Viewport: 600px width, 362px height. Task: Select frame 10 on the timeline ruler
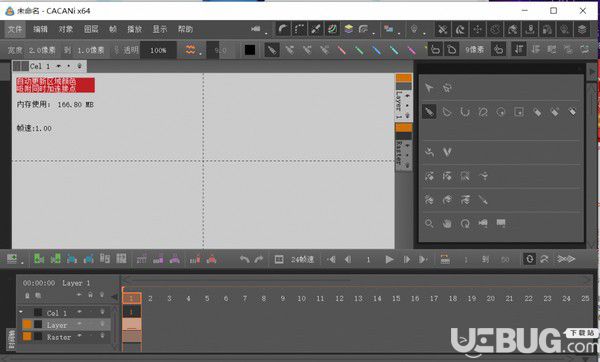(x=302, y=298)
